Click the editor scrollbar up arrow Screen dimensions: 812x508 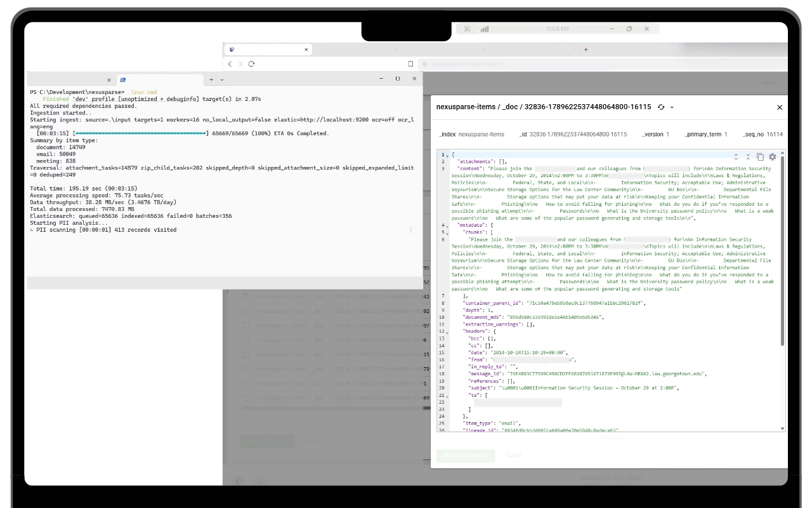click(x=782, y=153)
